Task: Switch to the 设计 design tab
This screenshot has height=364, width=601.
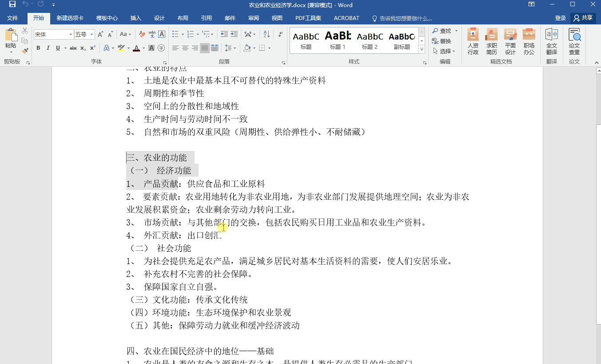Action: tap(159, 18)
